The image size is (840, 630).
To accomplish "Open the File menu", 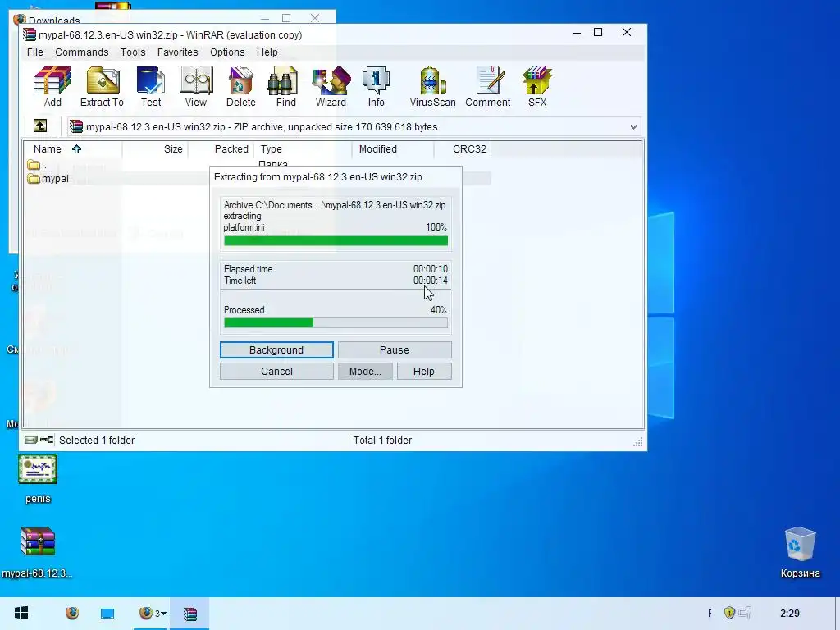I will [34, 52].
